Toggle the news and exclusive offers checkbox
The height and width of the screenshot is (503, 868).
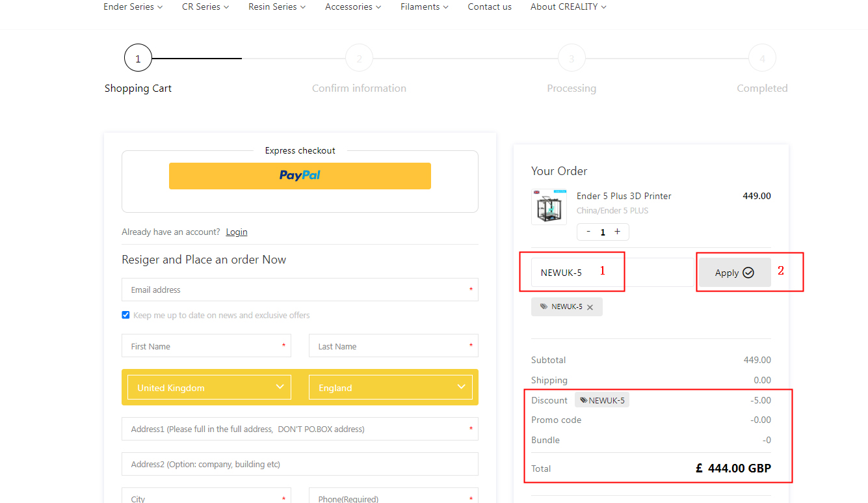126,315
